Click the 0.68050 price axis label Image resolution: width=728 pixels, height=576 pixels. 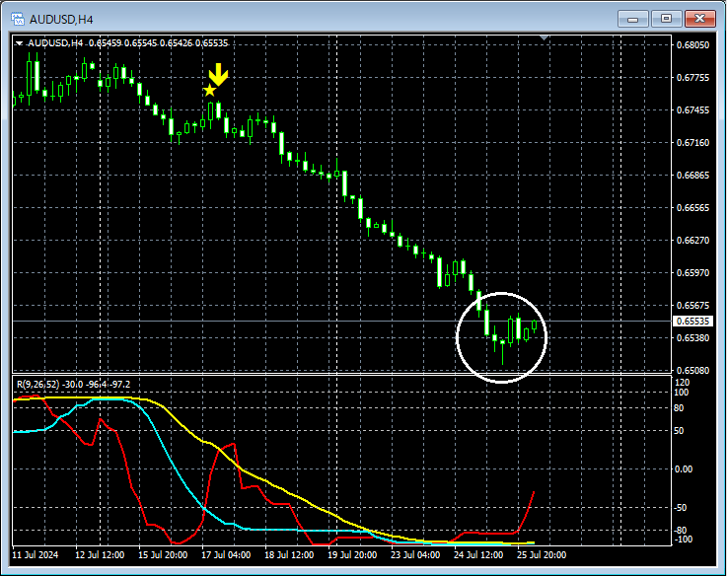[x=692, y=45]
